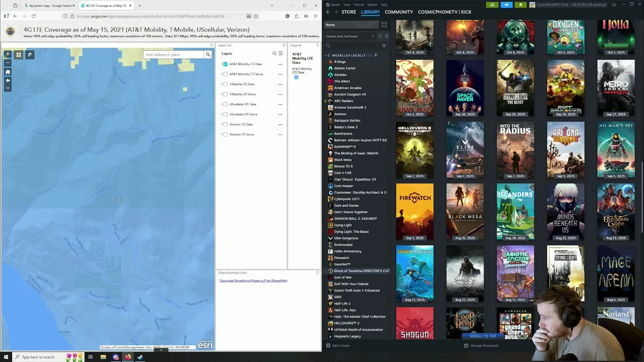Open Windows Start menu
This screenshot has height=362, width=644.
tap(6, 357)
